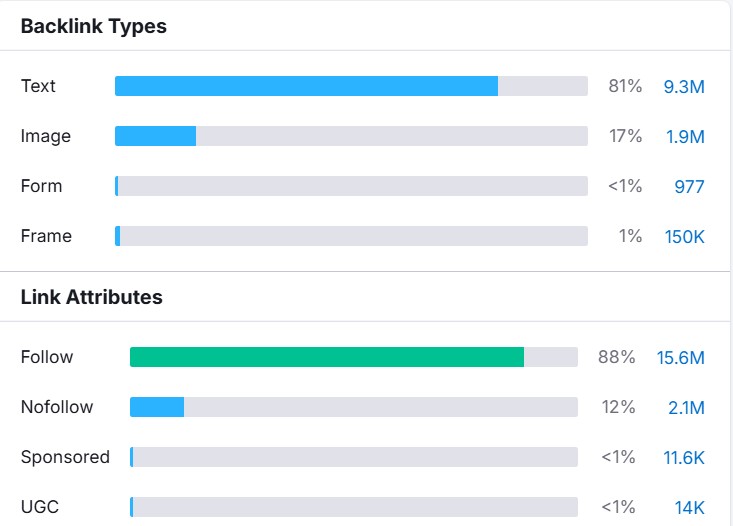Click the Nofollow attribute bar
The height and width of the screenshot is (526, 733).
coord(353,407)
